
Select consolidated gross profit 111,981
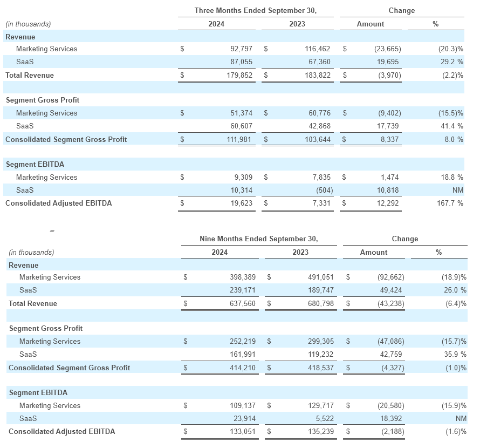click(239, 140)
